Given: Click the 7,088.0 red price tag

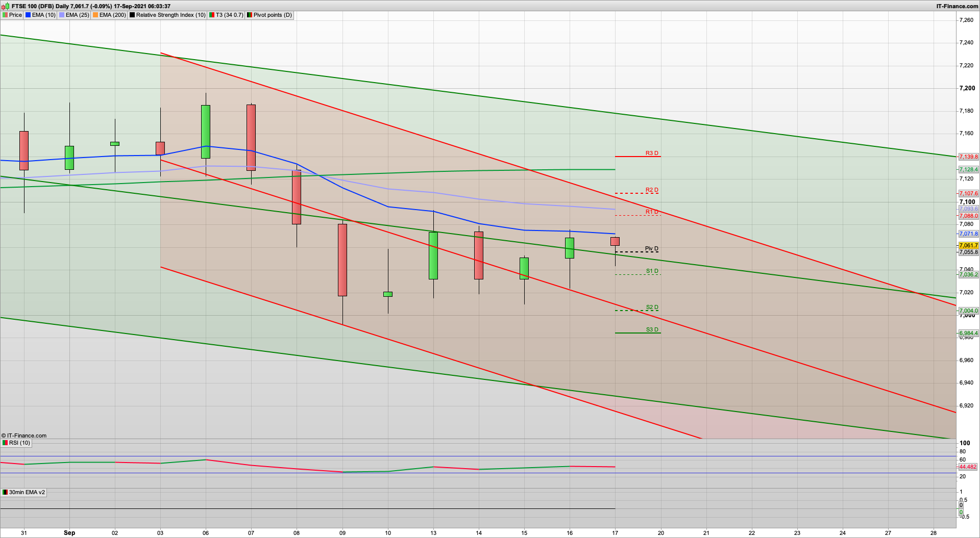Looking at the screenshot, I should click(968, 216).
